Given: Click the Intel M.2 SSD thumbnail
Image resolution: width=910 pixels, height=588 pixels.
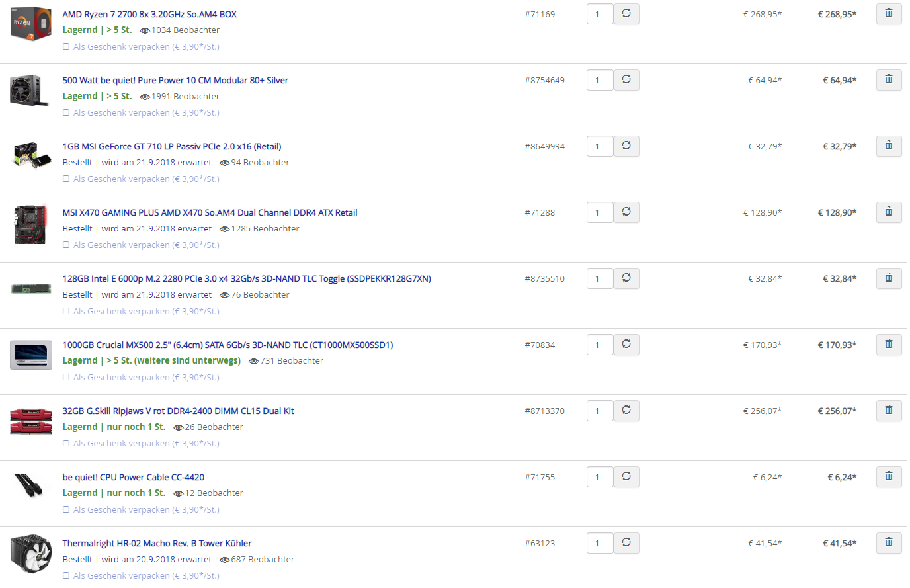Looking at the screenshot, I should click(x=31, y=289).
